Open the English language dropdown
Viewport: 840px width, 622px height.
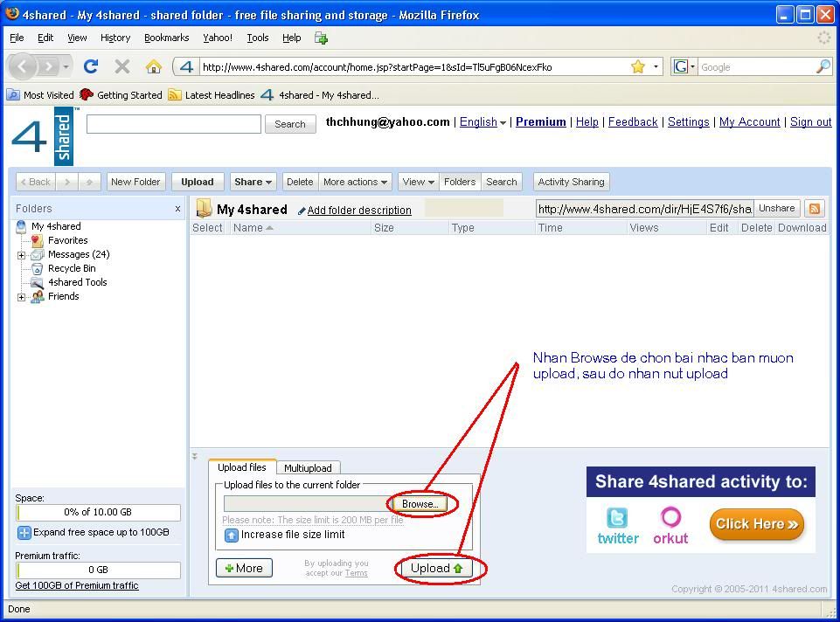(482, 122)
